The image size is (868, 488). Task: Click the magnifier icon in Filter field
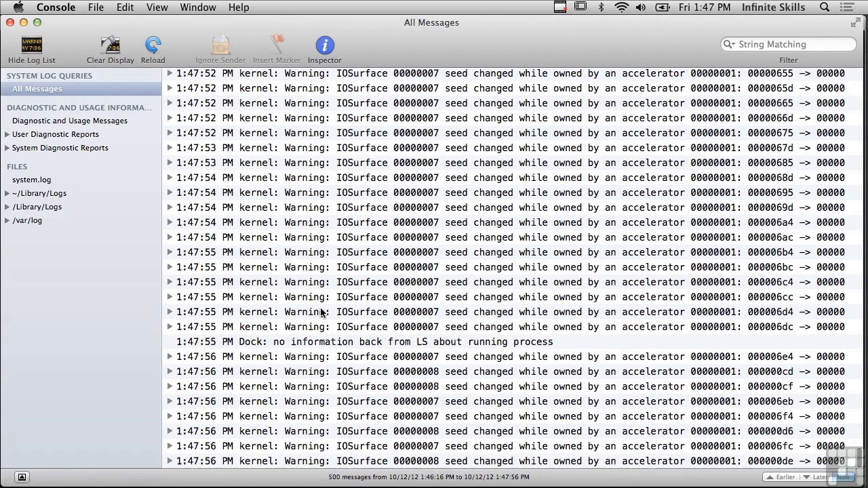(729, 44)
